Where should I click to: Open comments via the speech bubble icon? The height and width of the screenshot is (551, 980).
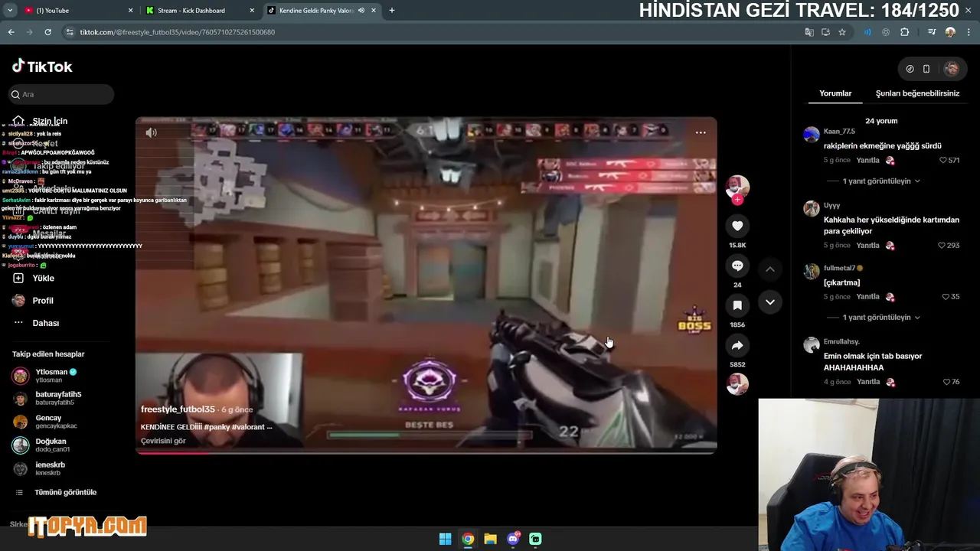coord(737,266)
